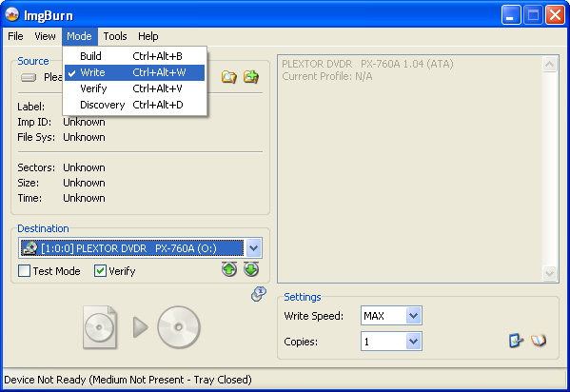Screen dimensions: 570x392
Task: Close the Mode menu
Action: pos(79,36)
